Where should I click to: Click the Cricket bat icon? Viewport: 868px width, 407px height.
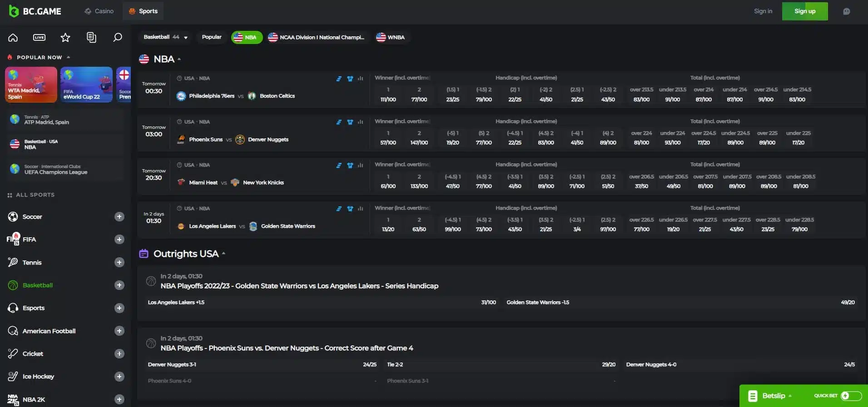pyautogui.click(x=13, y=353)
